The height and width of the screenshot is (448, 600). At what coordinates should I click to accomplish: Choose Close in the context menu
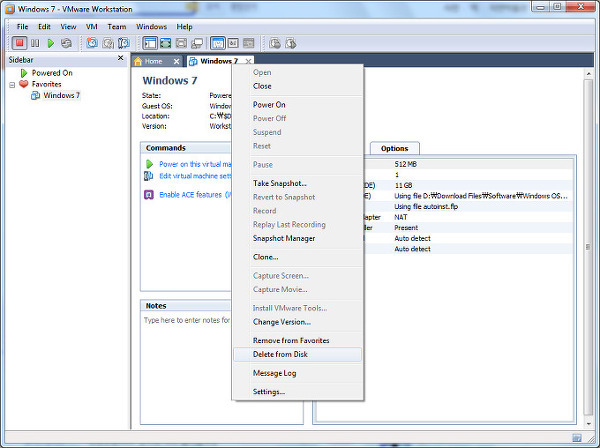coord(298,86)
